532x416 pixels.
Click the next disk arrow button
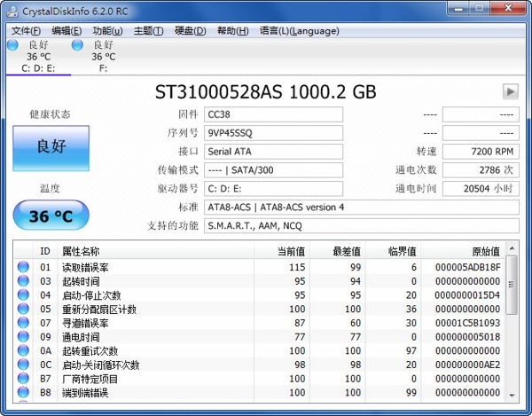[511, 91]
